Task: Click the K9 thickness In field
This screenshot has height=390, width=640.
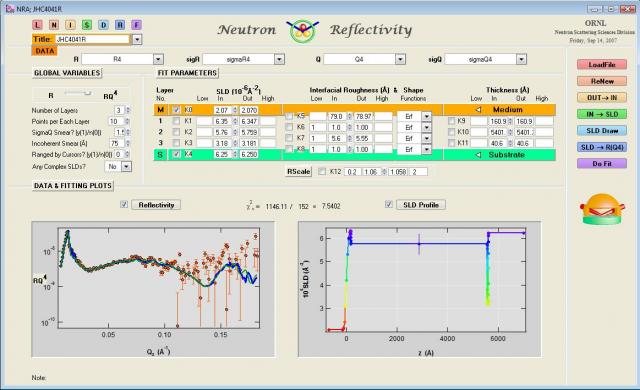Action: coord(498,121)
